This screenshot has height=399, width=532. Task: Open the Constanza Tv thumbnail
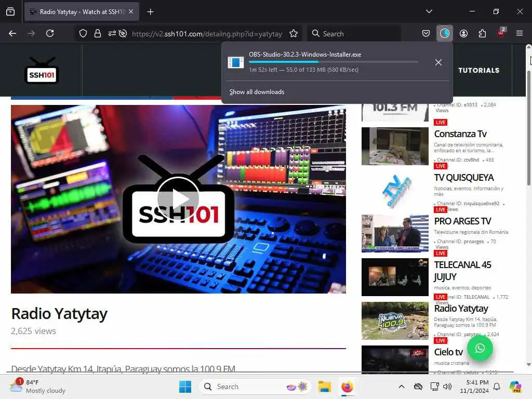pos(395,146)
